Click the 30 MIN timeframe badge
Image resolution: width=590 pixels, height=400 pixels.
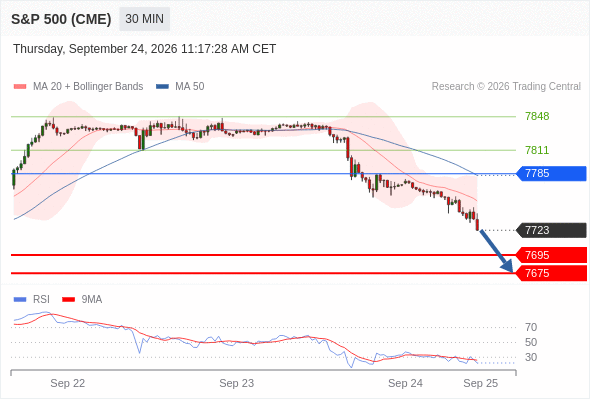tap(144, 19)
